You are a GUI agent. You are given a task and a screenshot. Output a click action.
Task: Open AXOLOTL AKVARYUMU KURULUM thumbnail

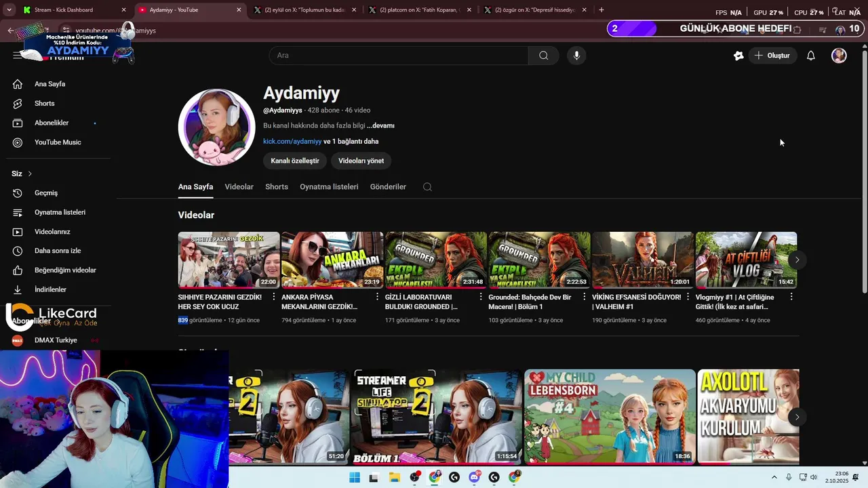749,416
